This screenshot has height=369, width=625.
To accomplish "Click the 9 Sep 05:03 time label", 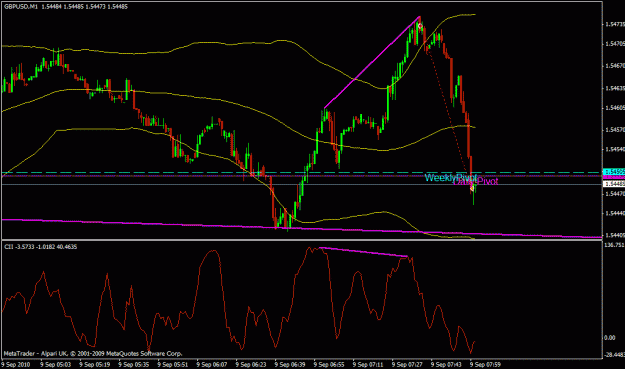I will [56, 365].
